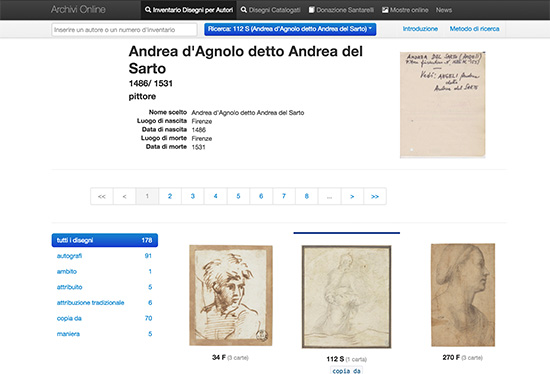Focus the author or inventory number search field
The width and height of the screenshot is (550, 374).
tap(124, 29)
